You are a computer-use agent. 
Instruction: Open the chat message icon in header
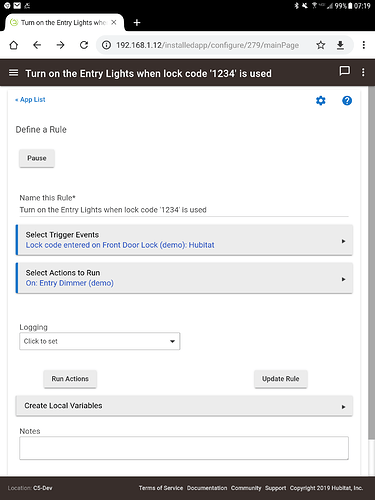click(344, 71)
